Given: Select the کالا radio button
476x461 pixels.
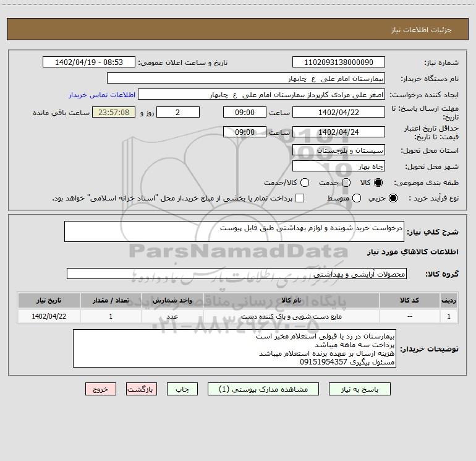Looking at the screenshot, I should [x=378, y=183].
